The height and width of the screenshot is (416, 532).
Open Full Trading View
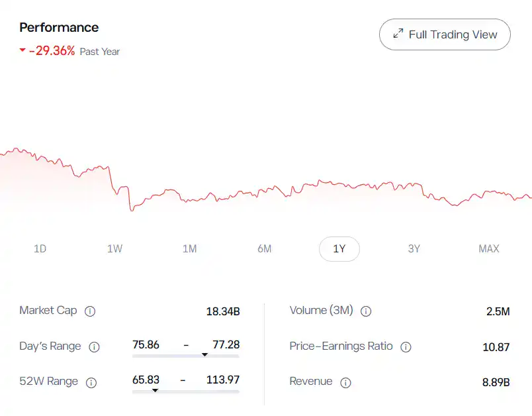click(x=444, y=34)
